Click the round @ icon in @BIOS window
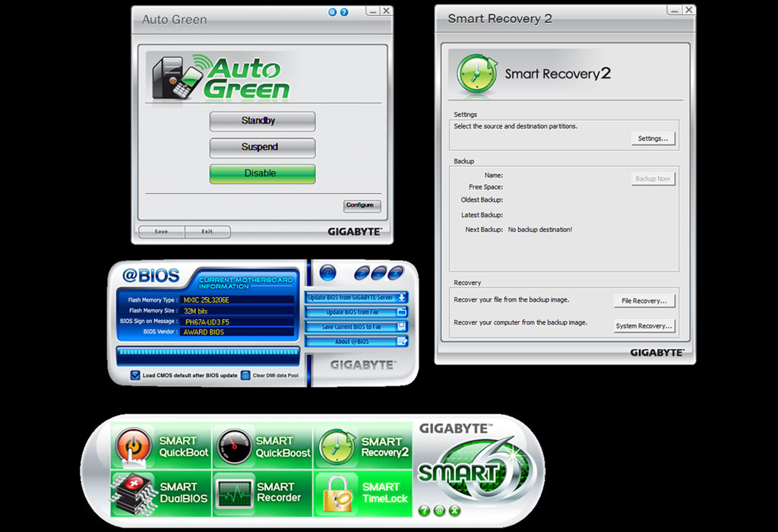Viewport: 778px width, 532px height. pos(327,272)
